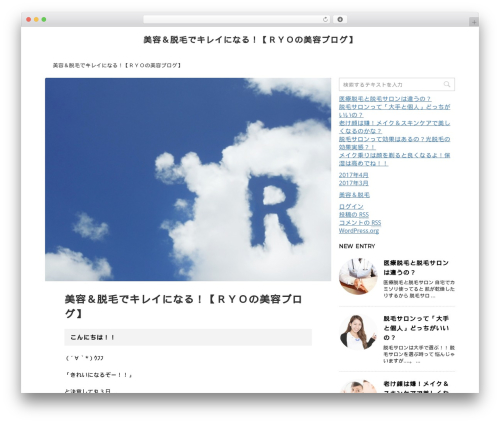Click the site title header at top
The height and width of the screenshot is (423, 500).
click(249, 40)
